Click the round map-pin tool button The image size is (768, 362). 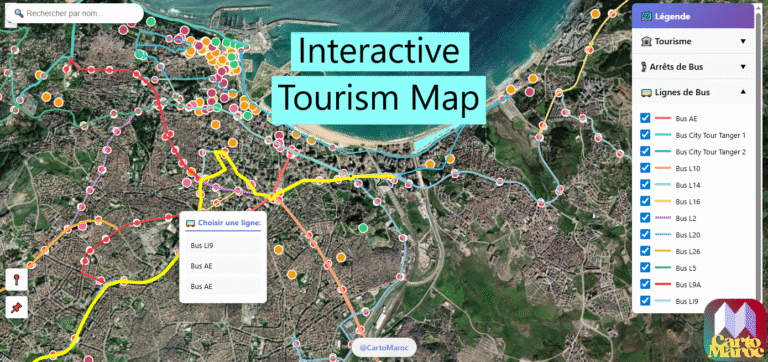click(x=16, y=281)
